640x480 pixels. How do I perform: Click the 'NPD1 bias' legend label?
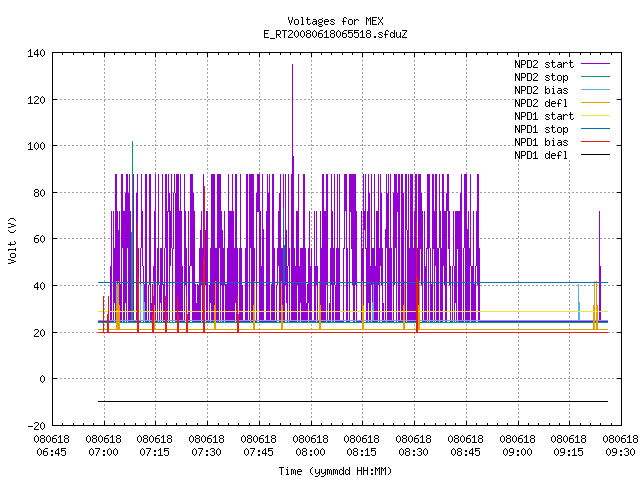click(x=541, y=142)
